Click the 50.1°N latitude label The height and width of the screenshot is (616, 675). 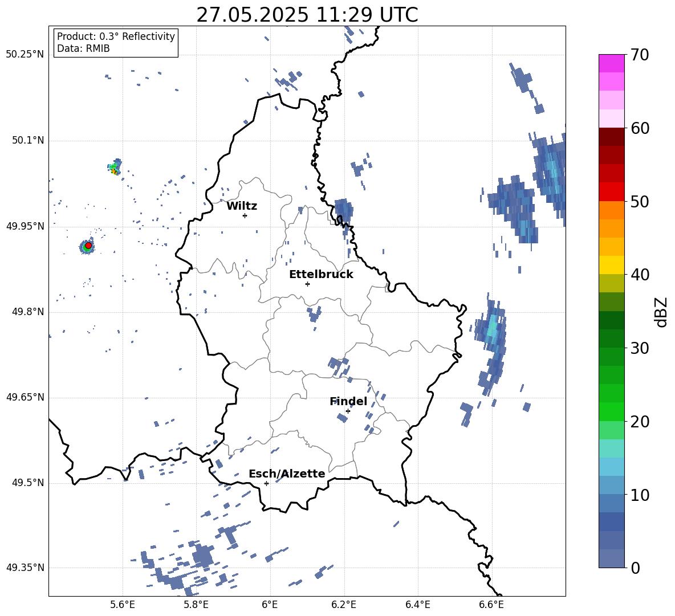28,141
